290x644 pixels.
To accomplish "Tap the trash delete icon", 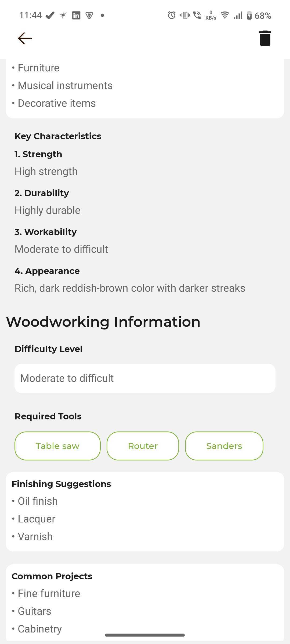I will 265,38.
